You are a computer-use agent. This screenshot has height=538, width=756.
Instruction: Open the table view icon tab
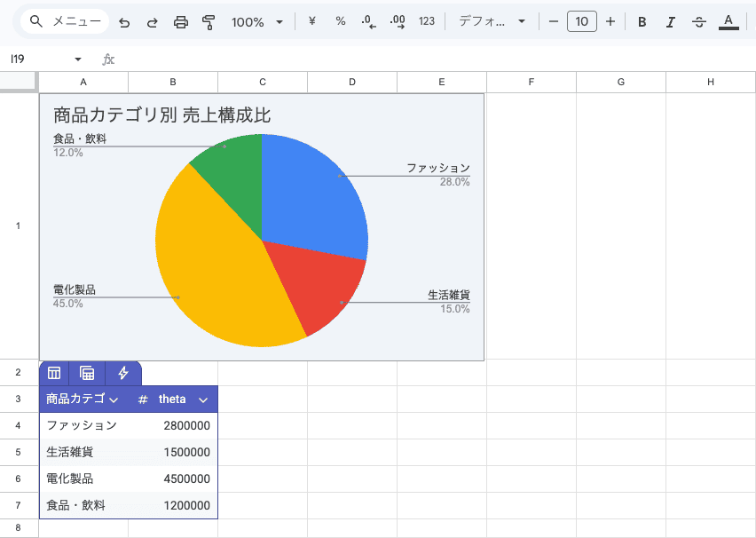(54, 373)
